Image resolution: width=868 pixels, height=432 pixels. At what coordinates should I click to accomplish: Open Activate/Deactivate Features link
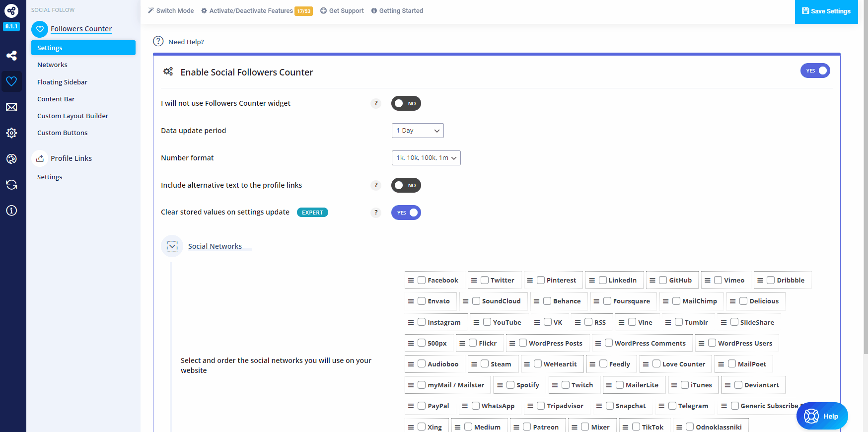coord(251,11)
